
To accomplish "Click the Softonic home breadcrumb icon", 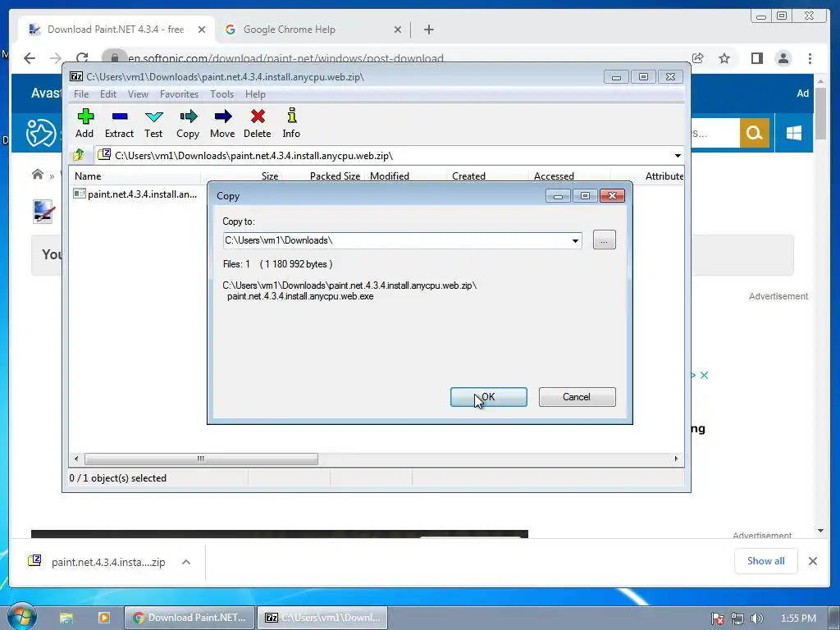I will (x=38, y=175).
